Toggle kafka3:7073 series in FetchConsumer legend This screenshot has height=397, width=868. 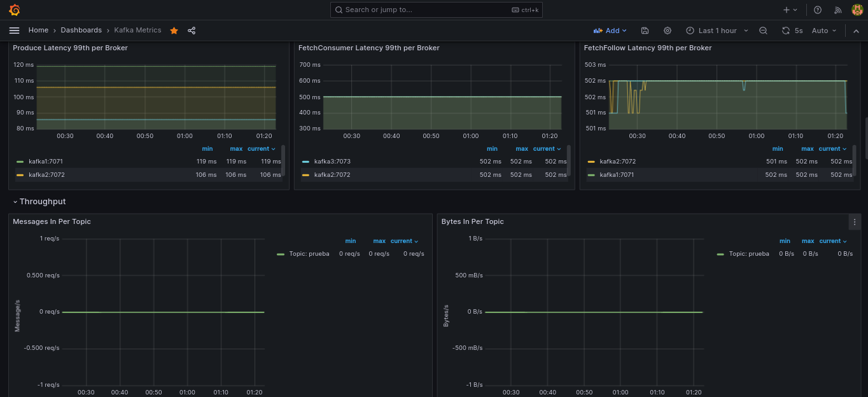pos(331,162)
